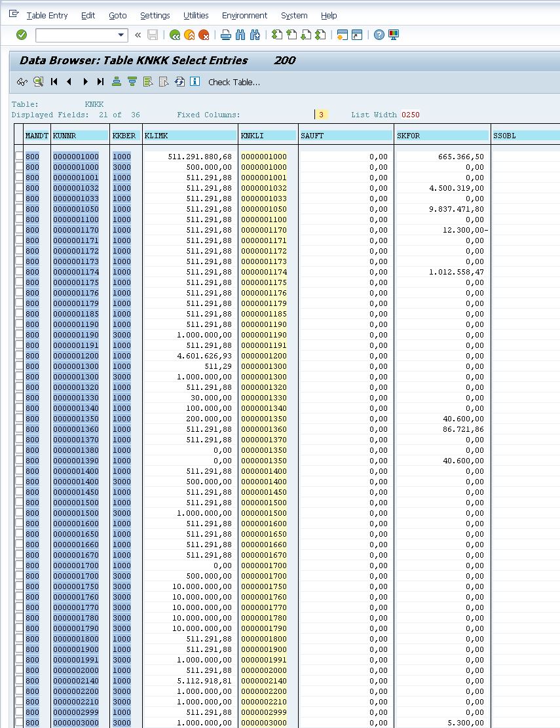
Task: Click the green Enter checkmark icon
Action: coord(22,35)
